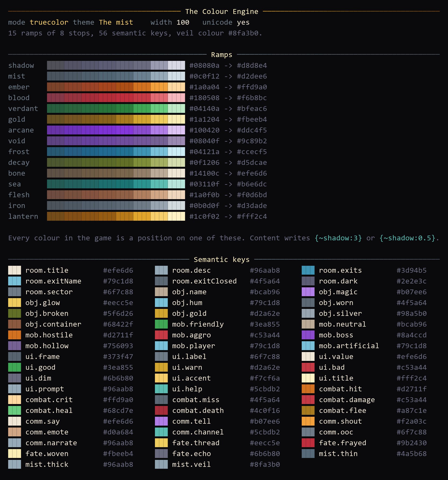The image size is (448, 480).
Task: Click the hex value '#a87c1e' of combat.flee
Action: pyautogui.click(x=412, y=411)
